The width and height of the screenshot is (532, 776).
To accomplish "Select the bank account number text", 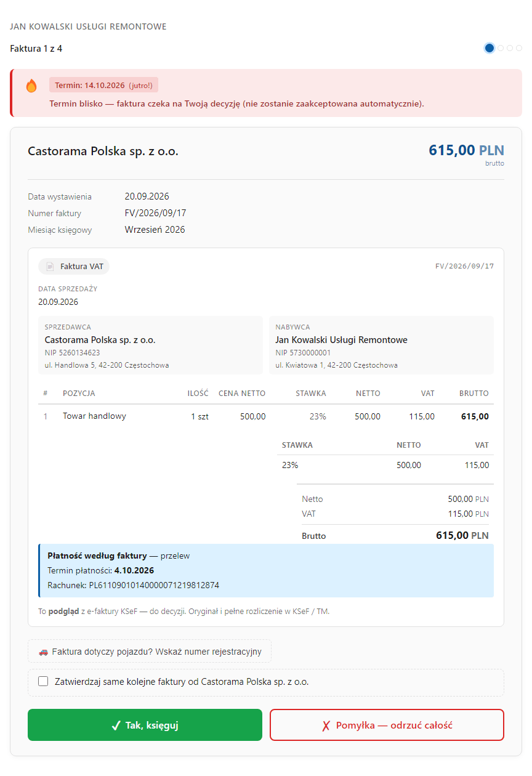I will [x=154, y=585].
